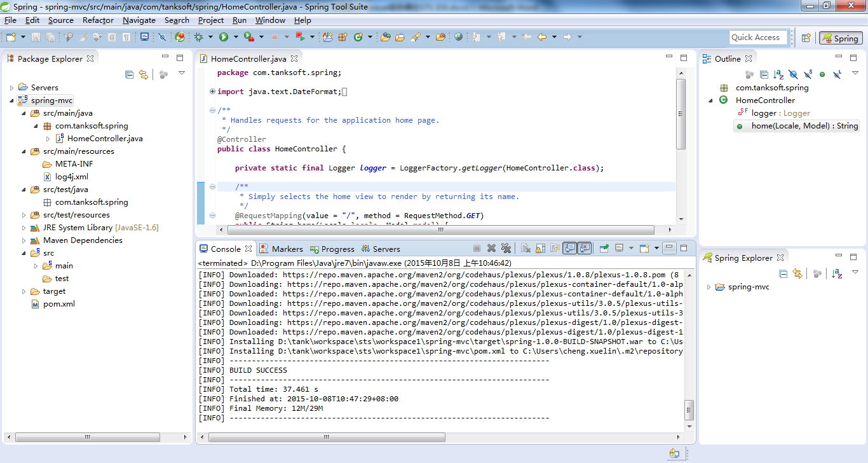The image size is (868, 463).
Task: Toggle Hide Static members in Outline toolbar
Action: 808,74
